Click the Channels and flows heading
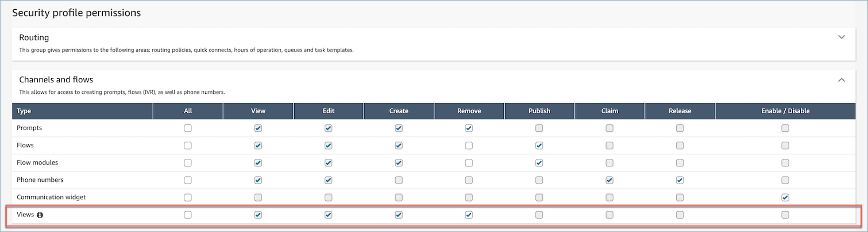 56,79
